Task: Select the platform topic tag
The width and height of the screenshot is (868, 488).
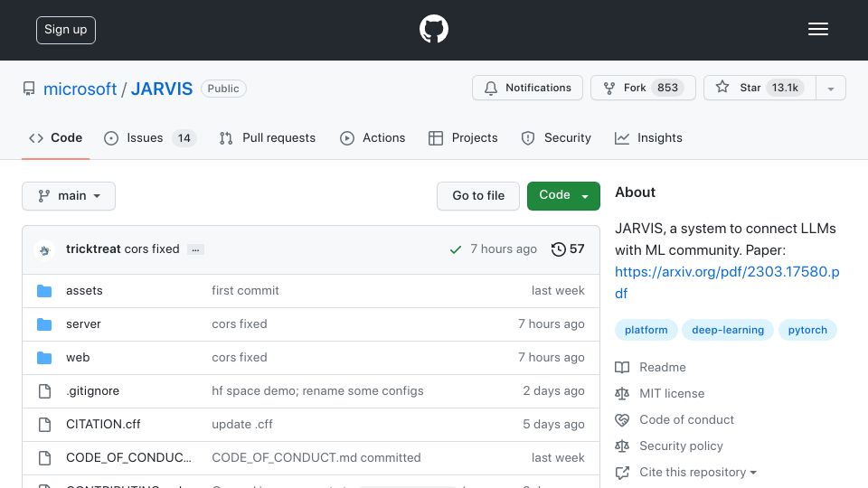Action: (646, 330)
